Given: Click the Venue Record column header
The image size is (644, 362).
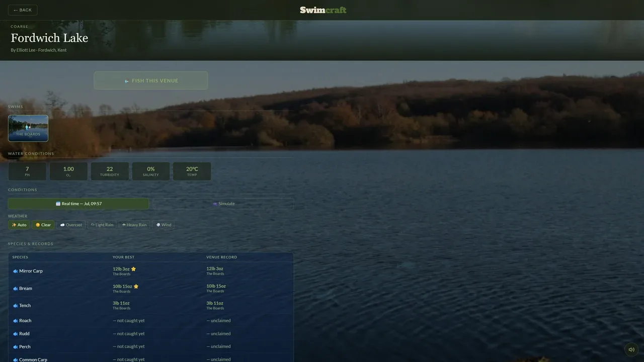Looking at the screenshot, I should (x=221, y=257).
